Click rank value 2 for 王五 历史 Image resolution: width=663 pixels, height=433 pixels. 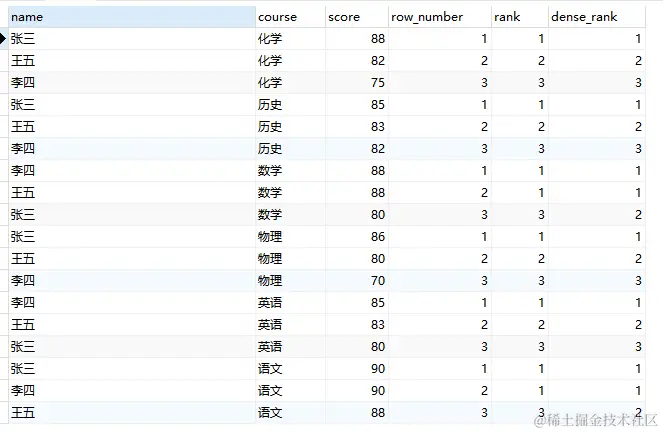pyautogui.click(x=520, y=127)
